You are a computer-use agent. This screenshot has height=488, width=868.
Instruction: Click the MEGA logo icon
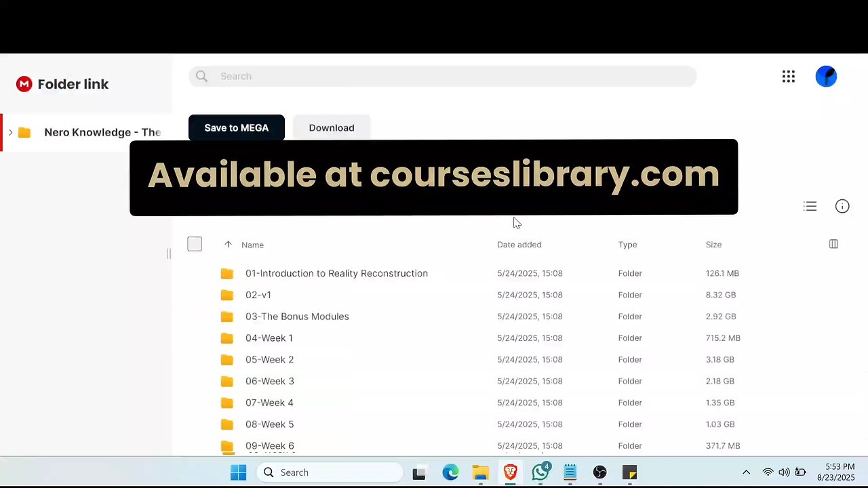24,84
